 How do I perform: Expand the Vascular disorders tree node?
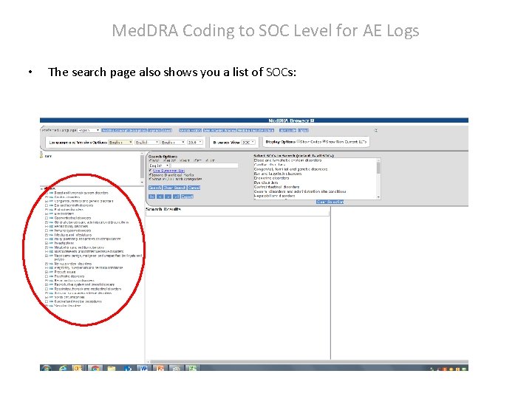(x=47, y=306)
